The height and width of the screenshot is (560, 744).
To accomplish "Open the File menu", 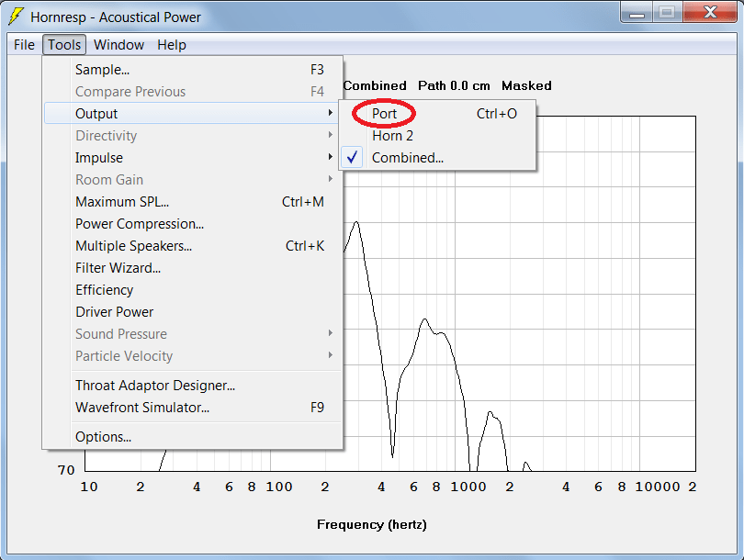I will click(x=24, y=45).
